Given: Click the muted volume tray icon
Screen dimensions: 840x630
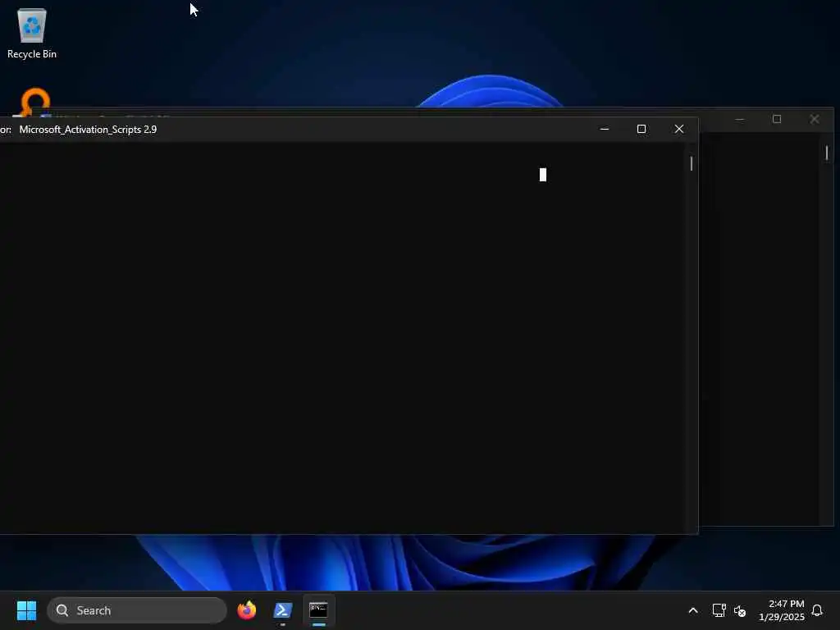Looking at the screenshot, I should [740, 610].
